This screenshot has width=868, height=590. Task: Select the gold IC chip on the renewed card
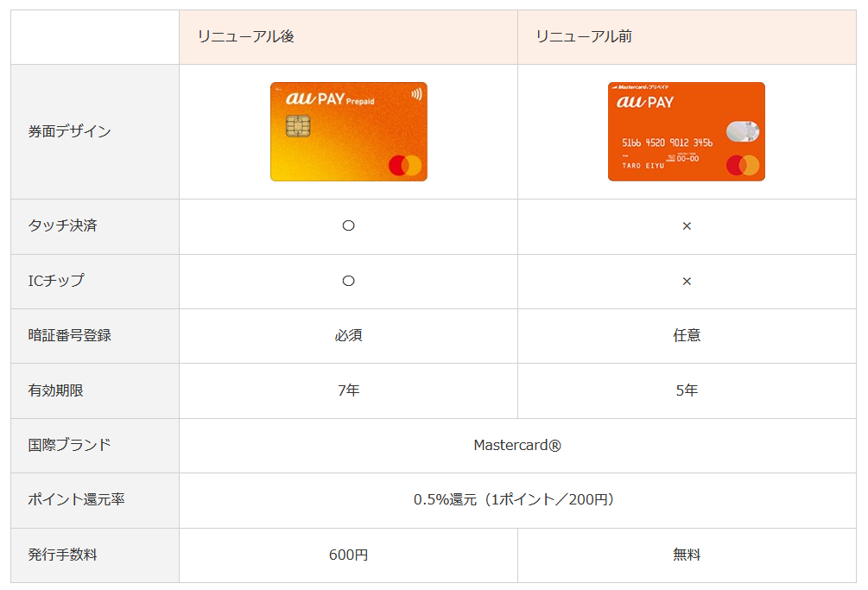[x=297, y=126]
